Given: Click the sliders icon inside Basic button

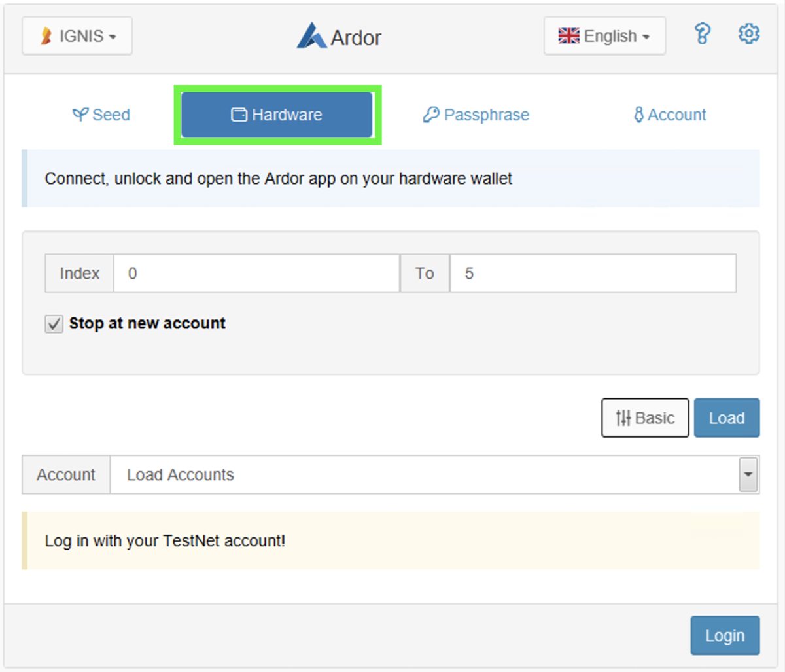Looking at the screenshot, I should (x=623, y=417).
